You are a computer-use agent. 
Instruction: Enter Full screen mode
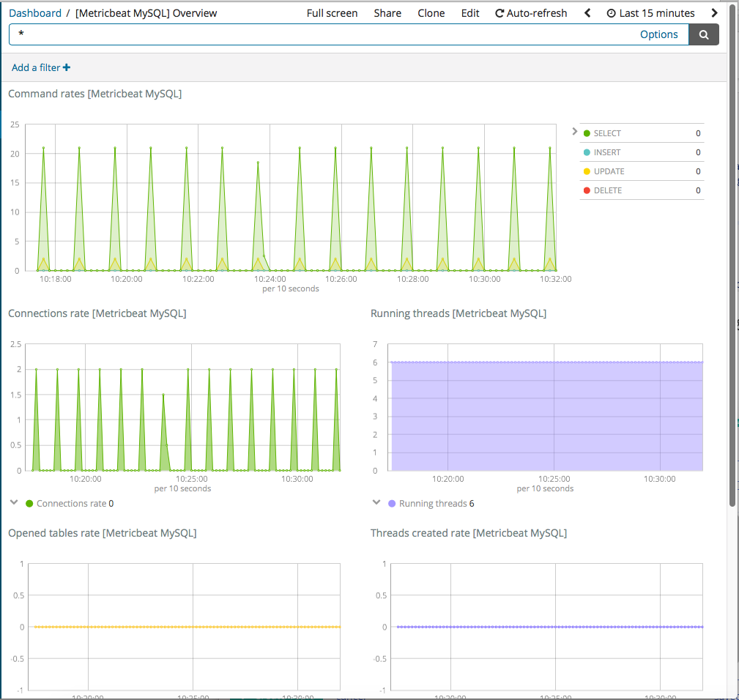tap(332, 13)
